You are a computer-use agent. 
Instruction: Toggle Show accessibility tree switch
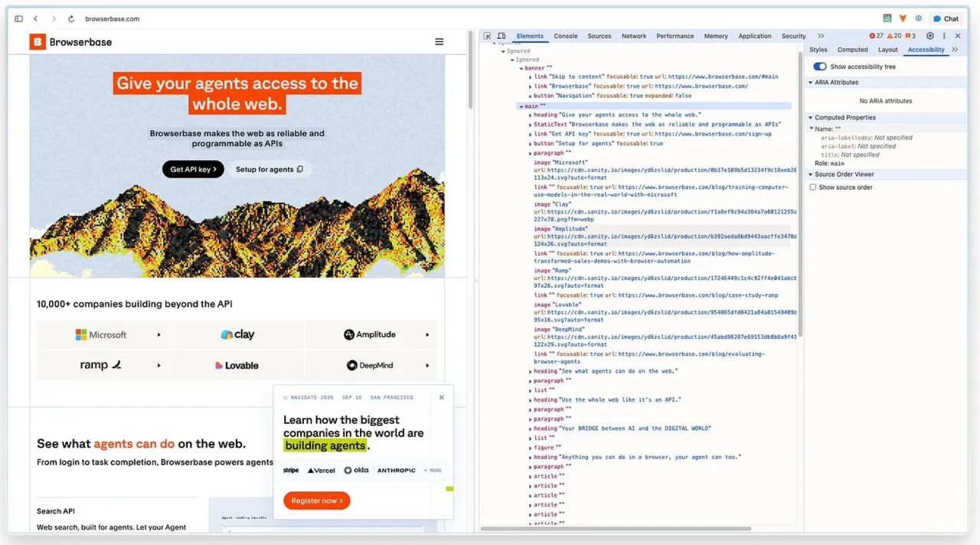820,67
